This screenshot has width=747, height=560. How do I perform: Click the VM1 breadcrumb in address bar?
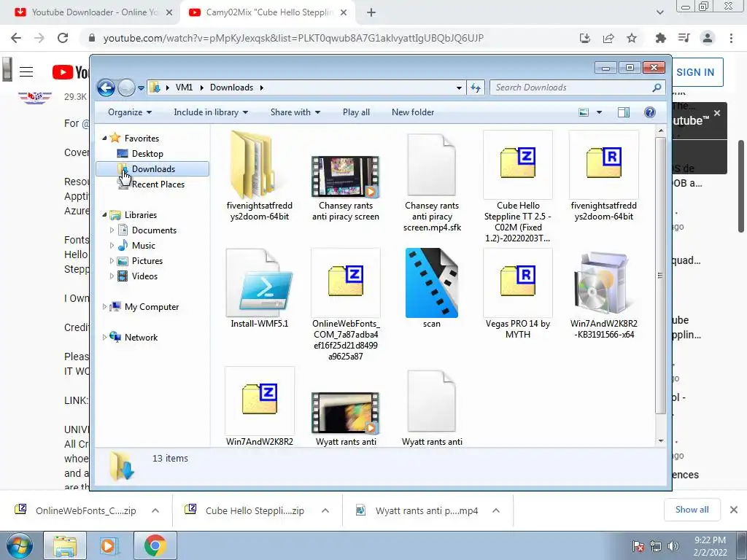tap(184, 87)
